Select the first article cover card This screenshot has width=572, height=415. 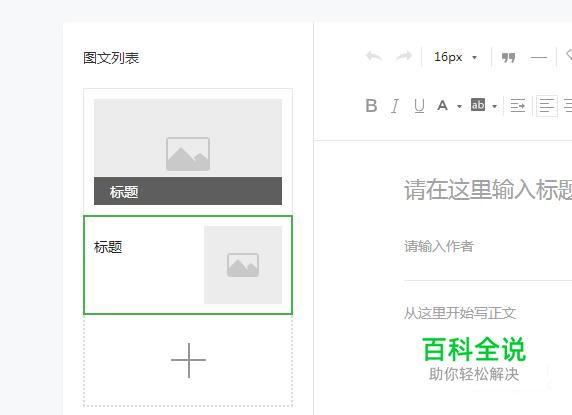[188, 152]
